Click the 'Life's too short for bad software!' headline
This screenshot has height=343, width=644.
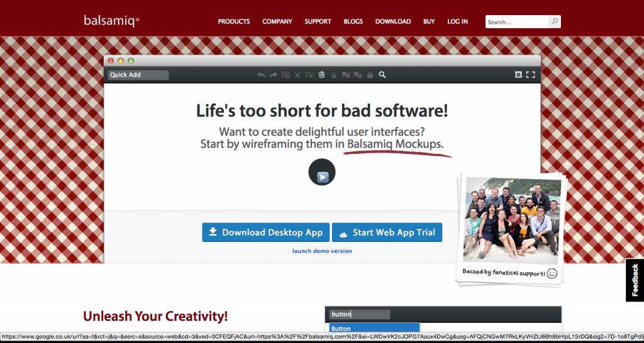pyautogui.click(x=322, y=111)
